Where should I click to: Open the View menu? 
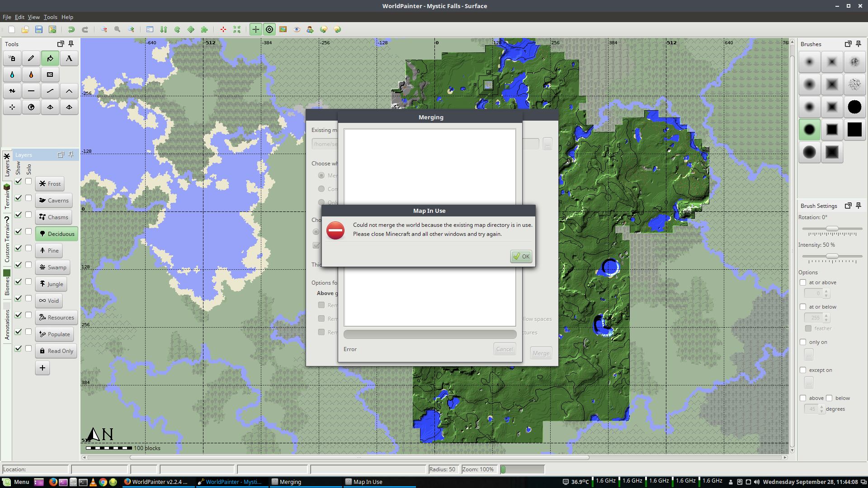tap(33, 17)
